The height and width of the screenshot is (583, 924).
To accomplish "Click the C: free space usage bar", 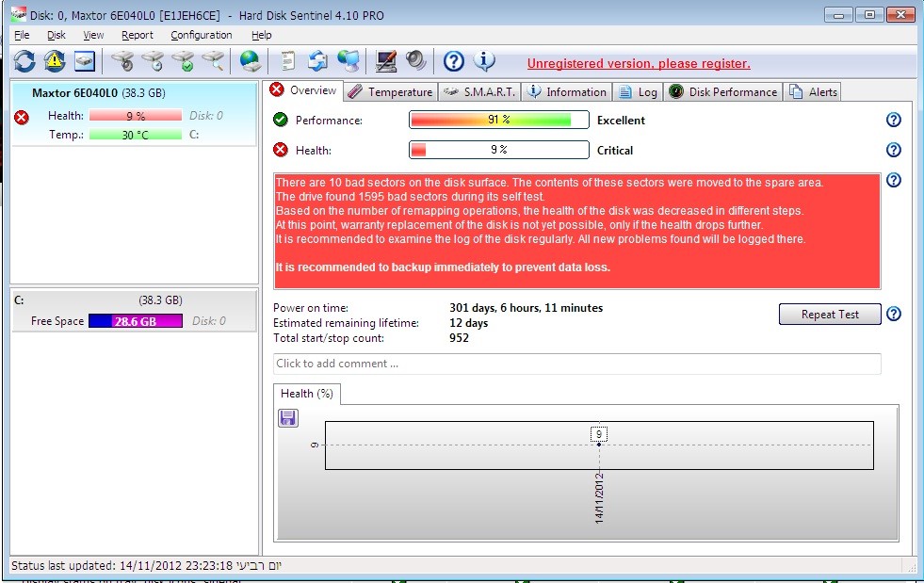I will point(135,321).
